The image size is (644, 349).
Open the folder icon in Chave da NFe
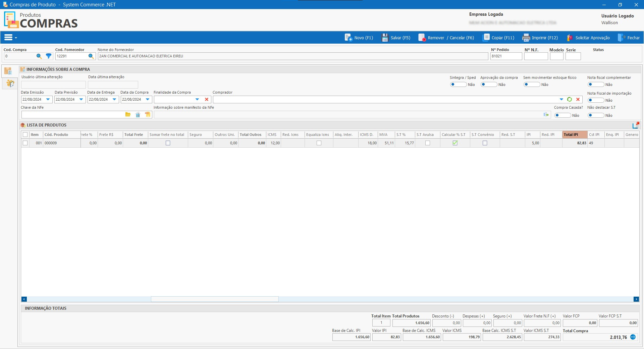tap(128, 115)
